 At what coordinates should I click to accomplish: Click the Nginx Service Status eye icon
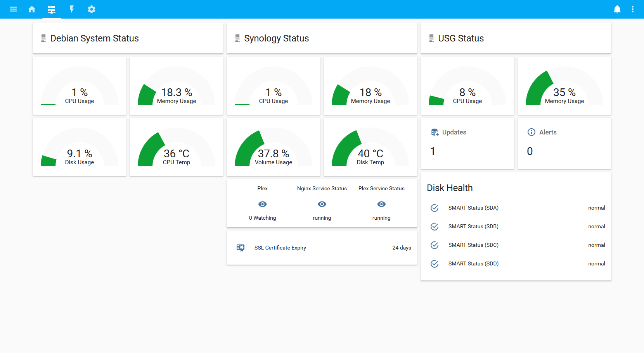[322, 204]
